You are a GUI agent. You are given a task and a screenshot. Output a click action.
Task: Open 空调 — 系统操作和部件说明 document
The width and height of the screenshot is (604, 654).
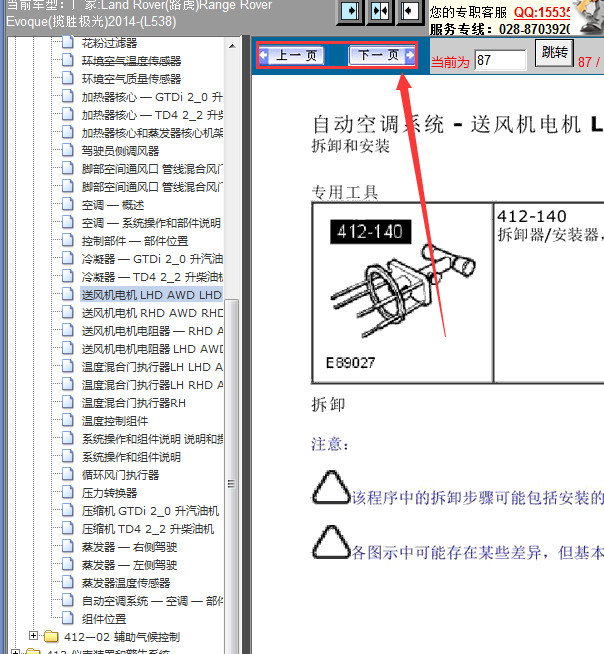(x=151, y=223)
